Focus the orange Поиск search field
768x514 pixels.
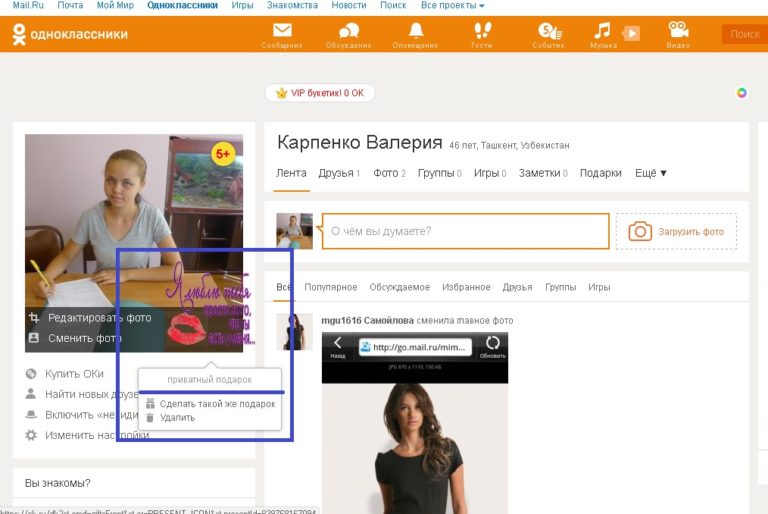(x=744, y=34)
